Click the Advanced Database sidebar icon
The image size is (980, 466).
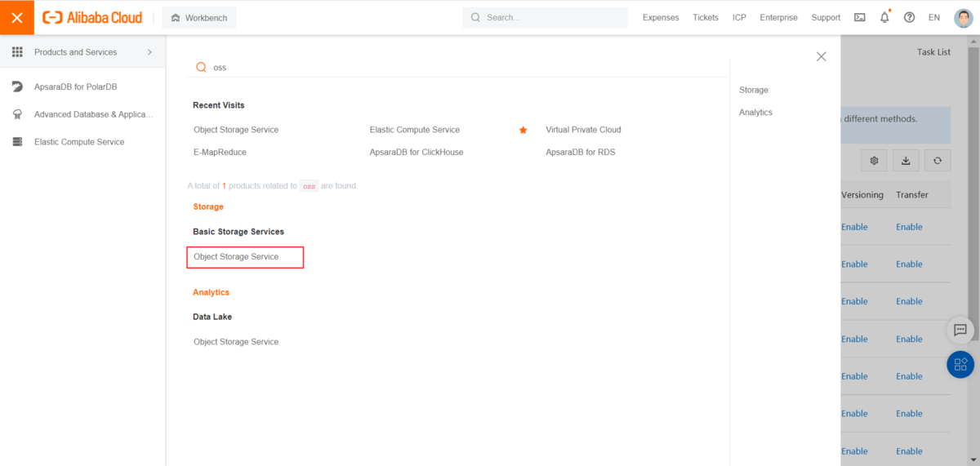coord(17,114)
